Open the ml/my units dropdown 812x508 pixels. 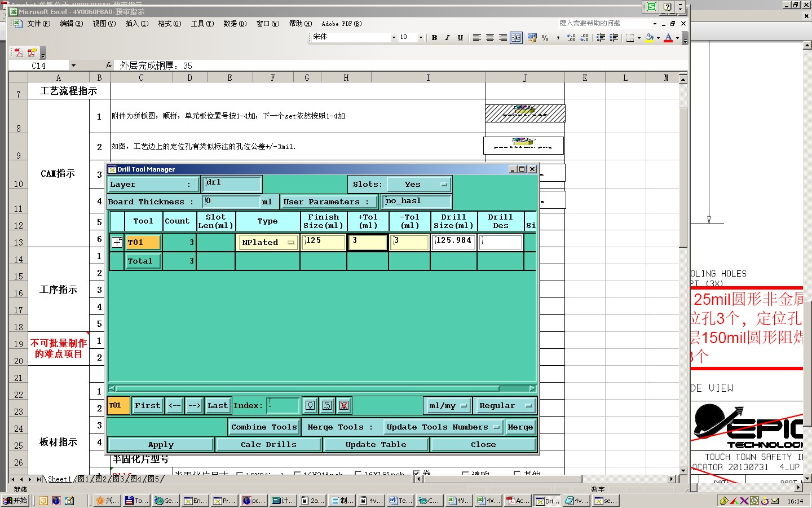[x=448, y=405]
